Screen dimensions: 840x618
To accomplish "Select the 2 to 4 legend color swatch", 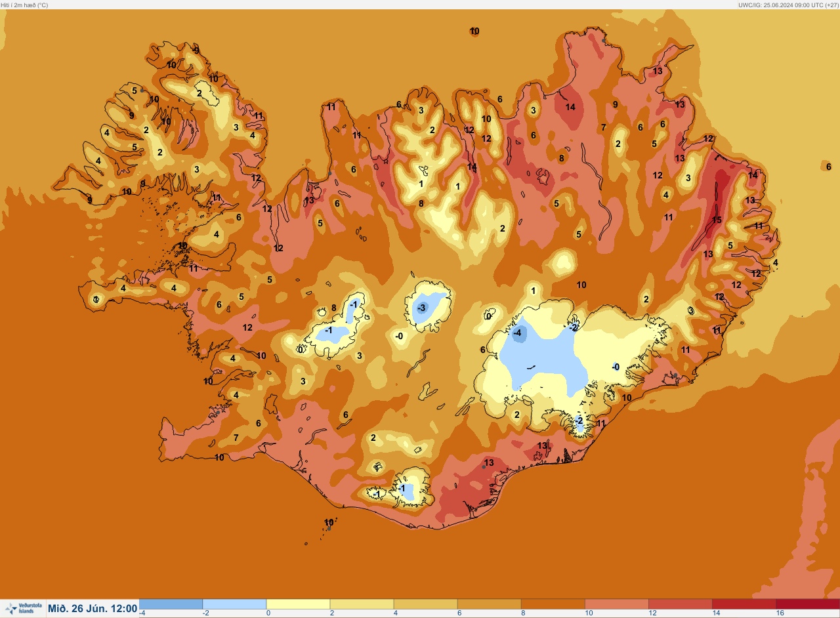I will (362, 604).
